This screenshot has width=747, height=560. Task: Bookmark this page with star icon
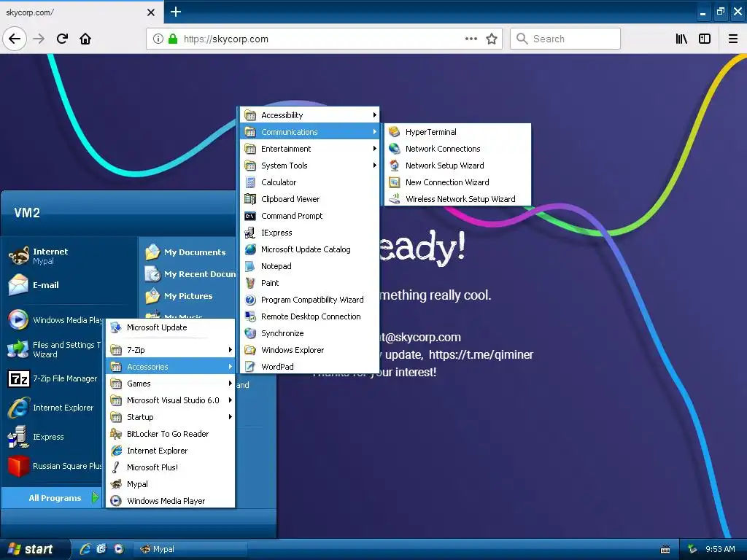(492, 39)
